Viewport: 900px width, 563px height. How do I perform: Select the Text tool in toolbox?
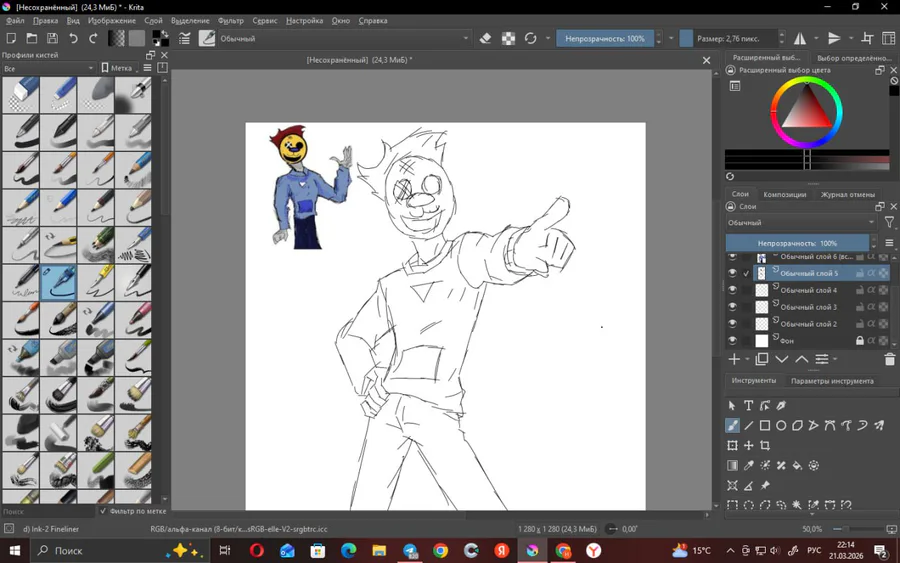[x=748, y=406]
